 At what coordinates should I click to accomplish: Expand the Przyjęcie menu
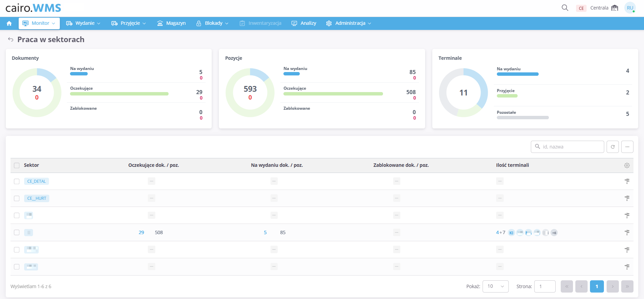click(128, 23)
